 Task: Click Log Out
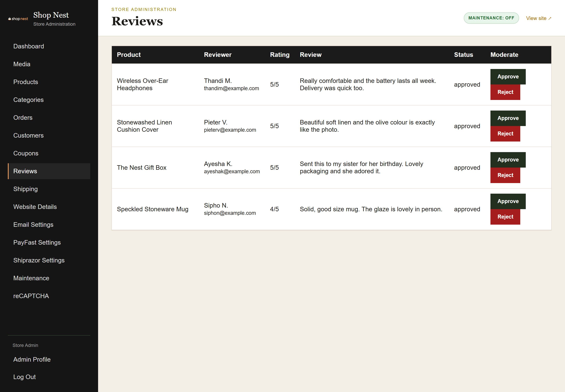[x=49, y=377]
